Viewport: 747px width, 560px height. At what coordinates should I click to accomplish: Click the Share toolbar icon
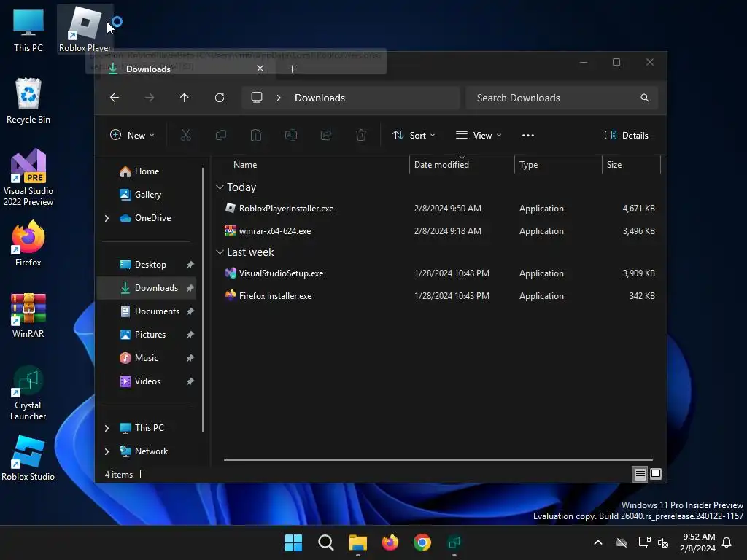(x=326, y=135)
